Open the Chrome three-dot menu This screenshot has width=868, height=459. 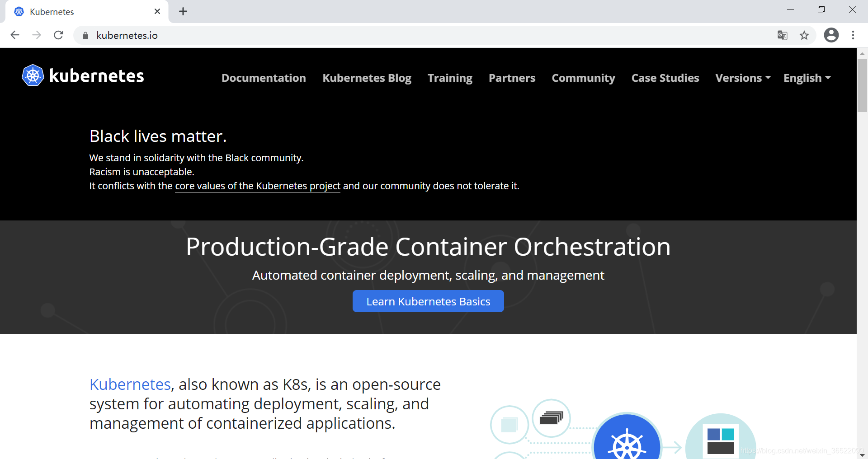pyautogui.click(x=853, y=35)
